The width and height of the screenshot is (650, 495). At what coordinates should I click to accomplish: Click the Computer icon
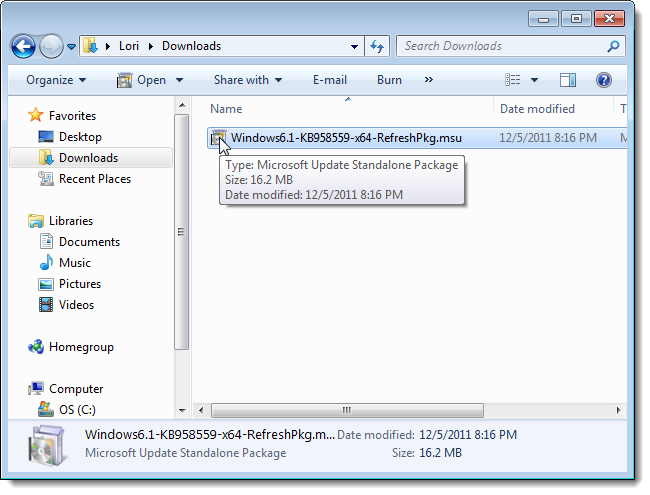36,389
